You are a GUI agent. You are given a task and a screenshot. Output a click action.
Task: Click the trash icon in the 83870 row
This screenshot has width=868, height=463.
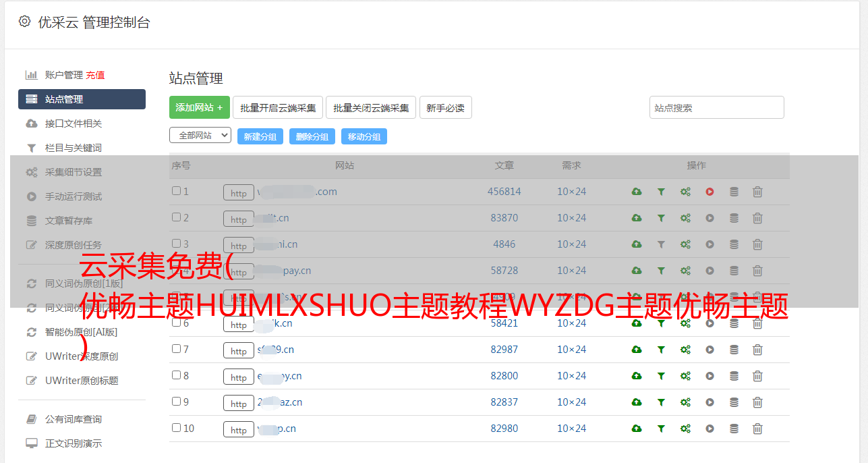click(757, 218)
